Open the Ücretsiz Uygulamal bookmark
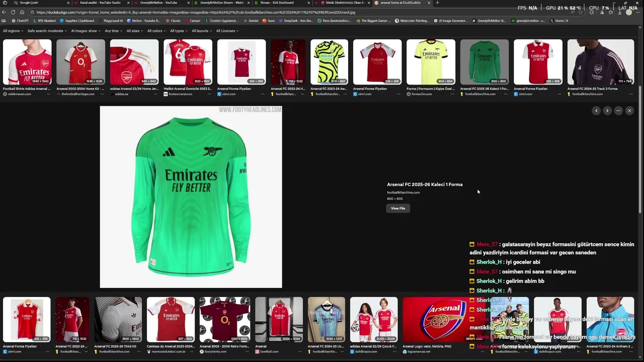 click(x=221, y=21)
